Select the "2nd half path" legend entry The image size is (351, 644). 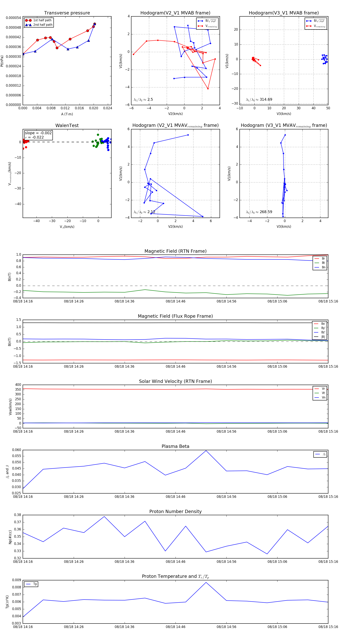(x=39, y=25)
